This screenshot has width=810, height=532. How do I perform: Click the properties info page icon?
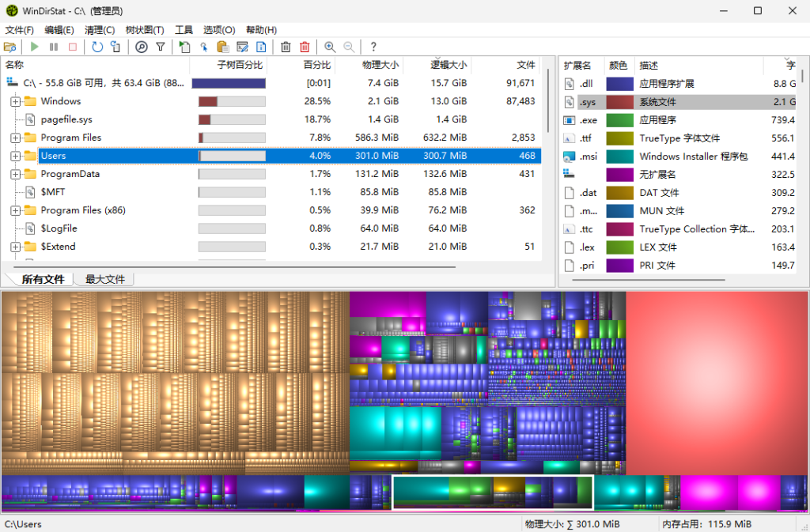tap(261, 47)
